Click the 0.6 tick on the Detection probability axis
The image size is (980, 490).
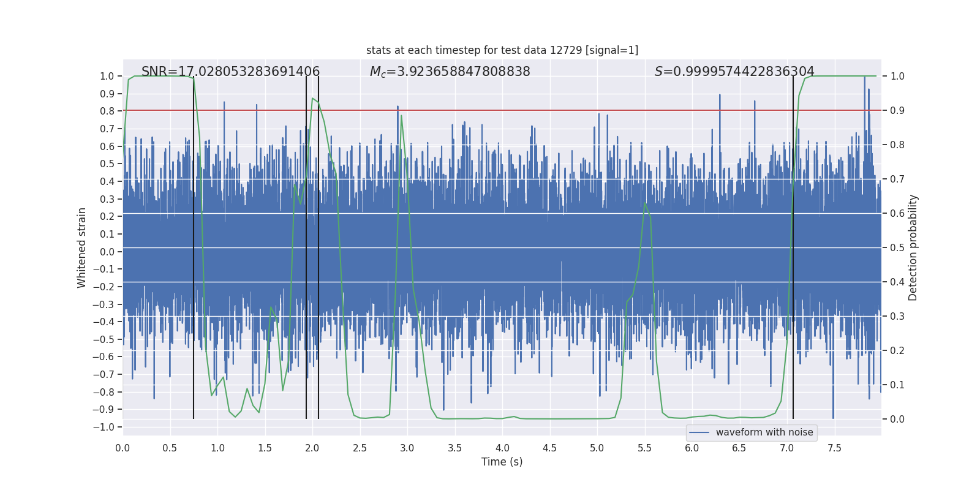(897, 214)
